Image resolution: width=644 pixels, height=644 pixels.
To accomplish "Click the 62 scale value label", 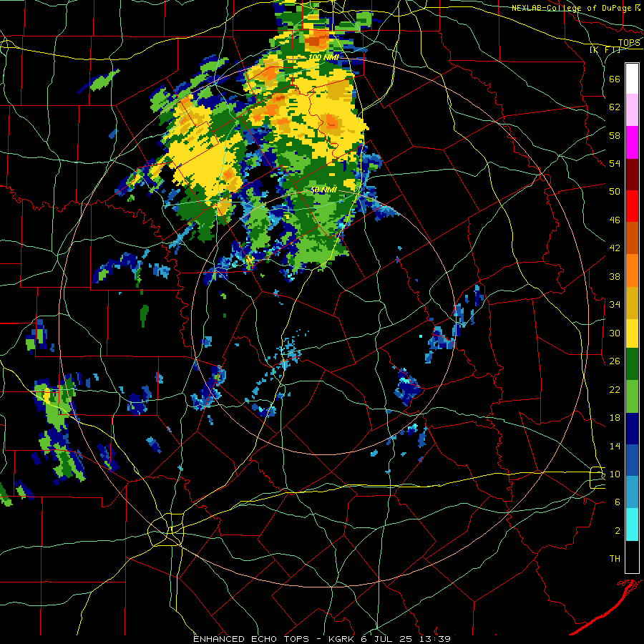I will [x=615, y=107].
